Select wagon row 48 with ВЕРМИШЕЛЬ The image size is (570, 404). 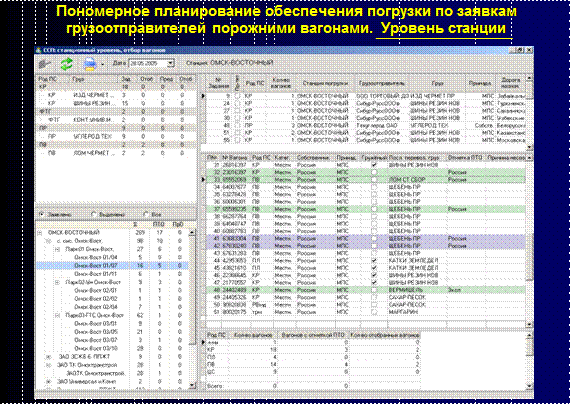[x=366, y=290]
